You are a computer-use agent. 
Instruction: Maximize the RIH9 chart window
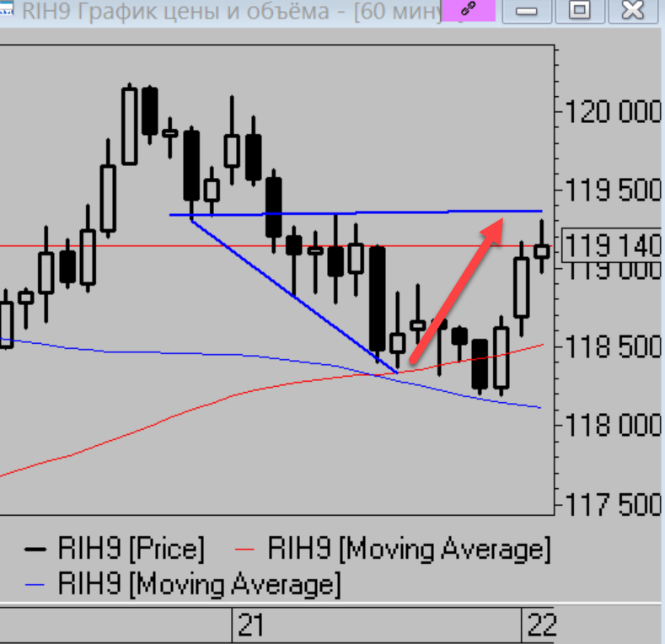(x=581, y=10)
